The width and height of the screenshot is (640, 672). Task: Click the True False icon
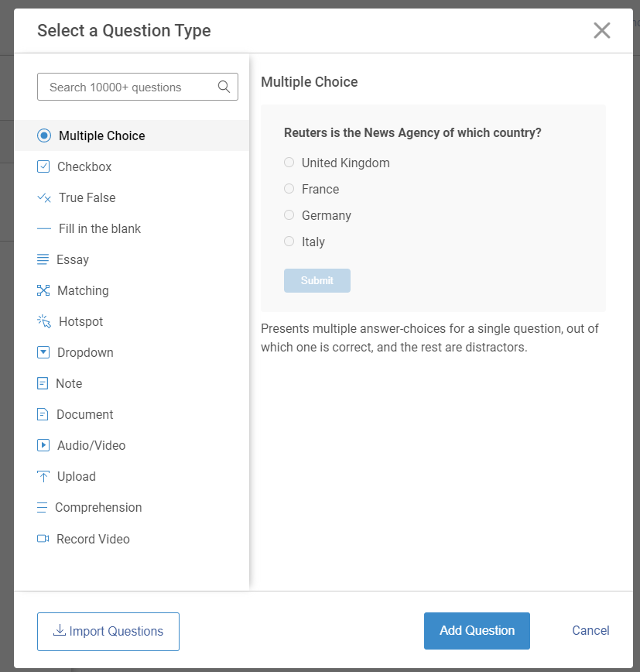pos(44,197)
